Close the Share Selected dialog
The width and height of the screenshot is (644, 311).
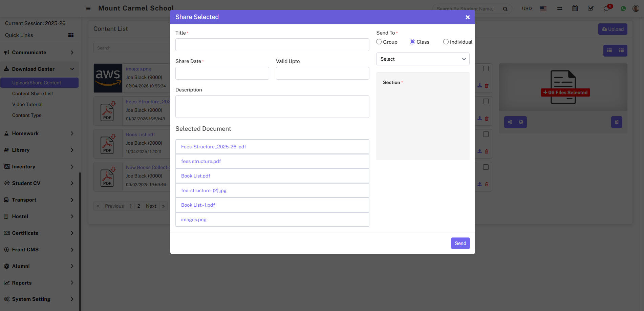[467, 17]
